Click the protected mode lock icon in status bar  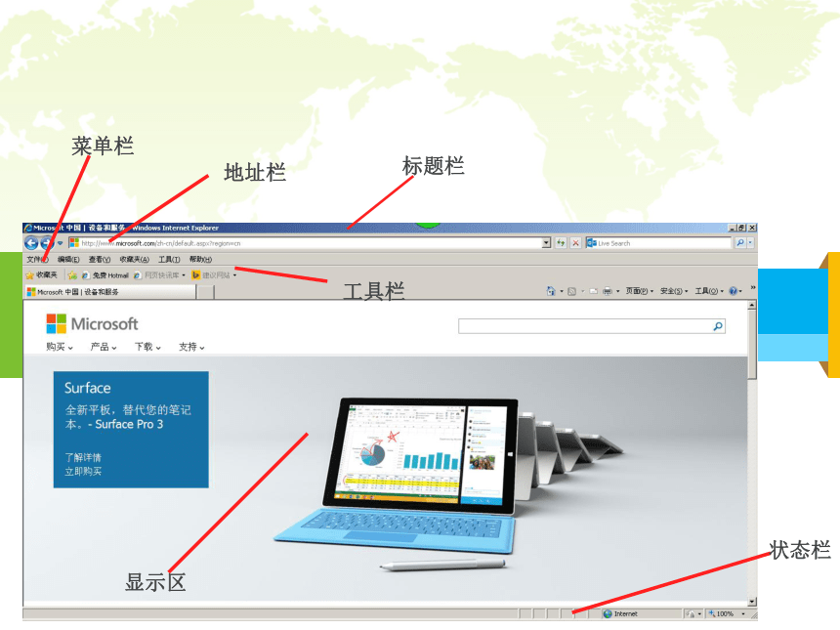pyautogui.click(x=693, y=614)
